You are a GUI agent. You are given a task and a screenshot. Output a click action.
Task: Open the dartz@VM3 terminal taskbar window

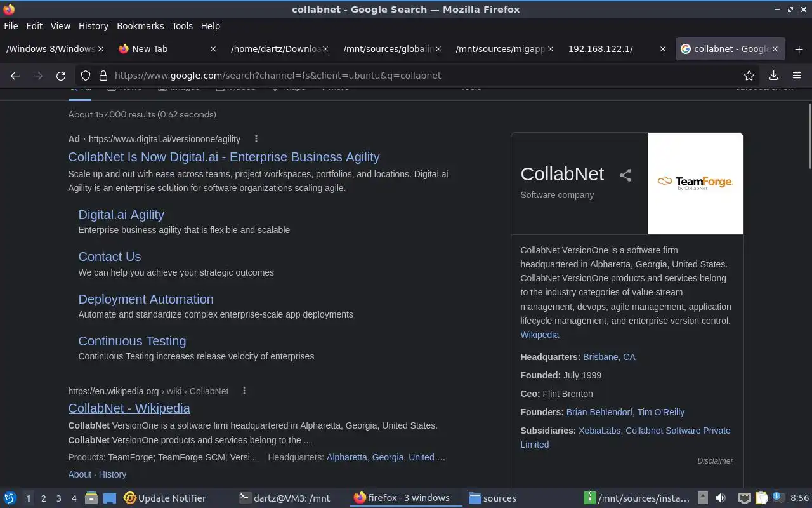coord(285,498)
